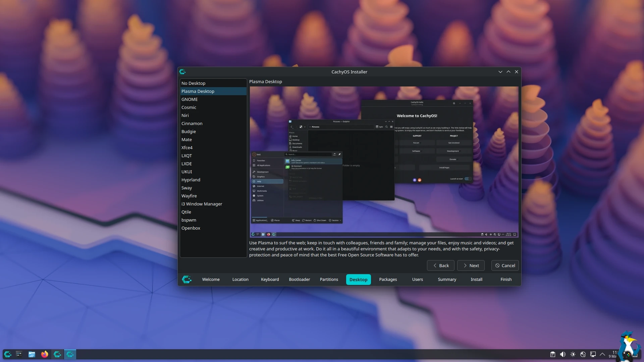Screen dimensions: 644x362
Task: Click the volume speaker tray icon
Action: coord(563,354)
